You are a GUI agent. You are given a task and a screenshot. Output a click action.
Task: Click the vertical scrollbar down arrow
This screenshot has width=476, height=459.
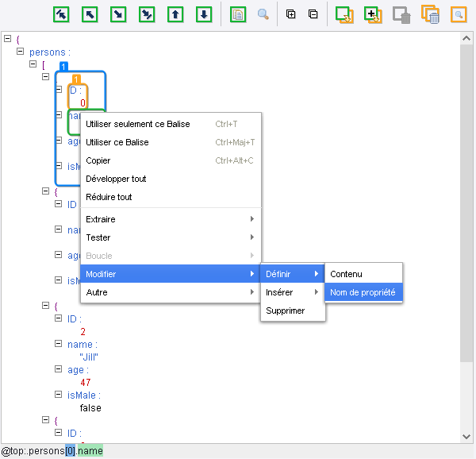tap(467, 438)
